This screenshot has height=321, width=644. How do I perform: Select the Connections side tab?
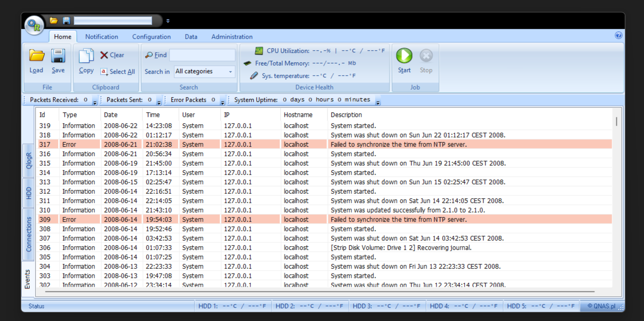click(x=28, y=234)
